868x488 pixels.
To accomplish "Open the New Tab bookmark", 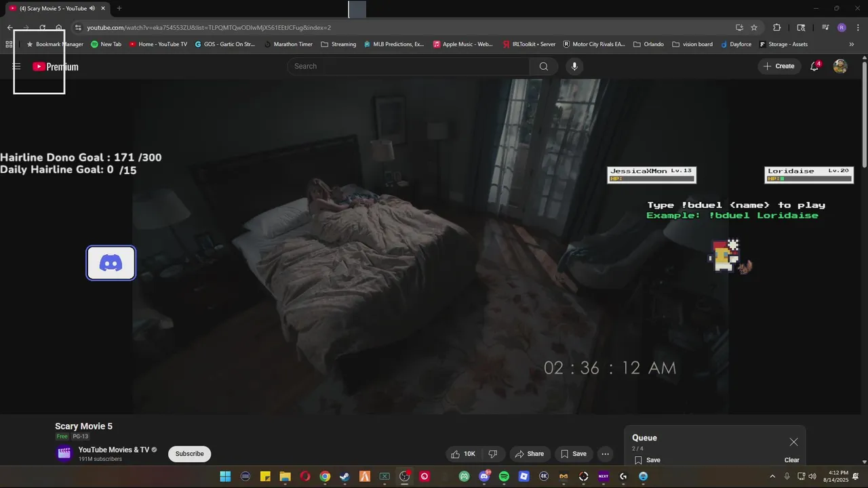I will [106, 44].
